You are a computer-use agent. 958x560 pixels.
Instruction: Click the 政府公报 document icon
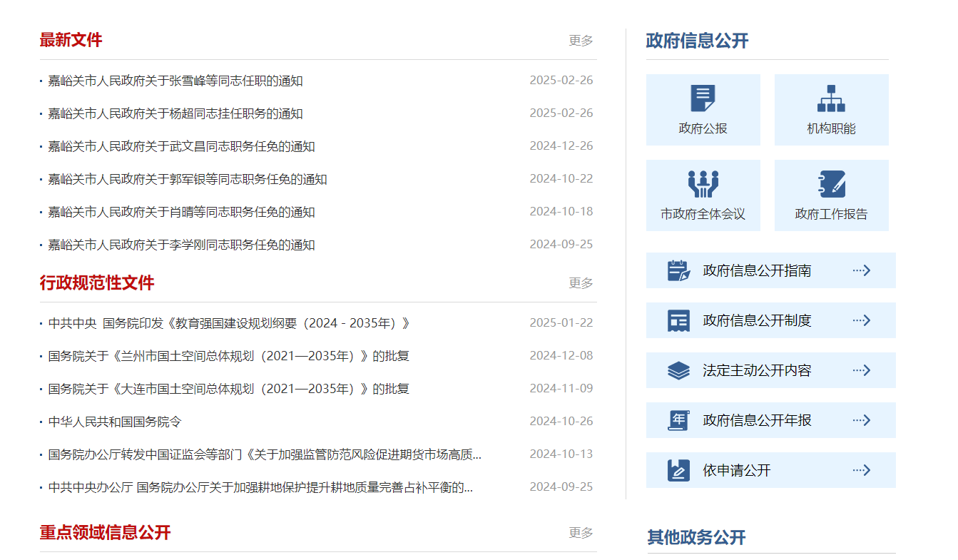click(703, 98)
